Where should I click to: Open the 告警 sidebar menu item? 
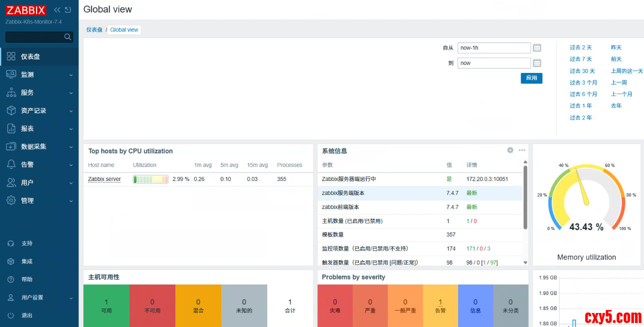(x=27, y=164)
